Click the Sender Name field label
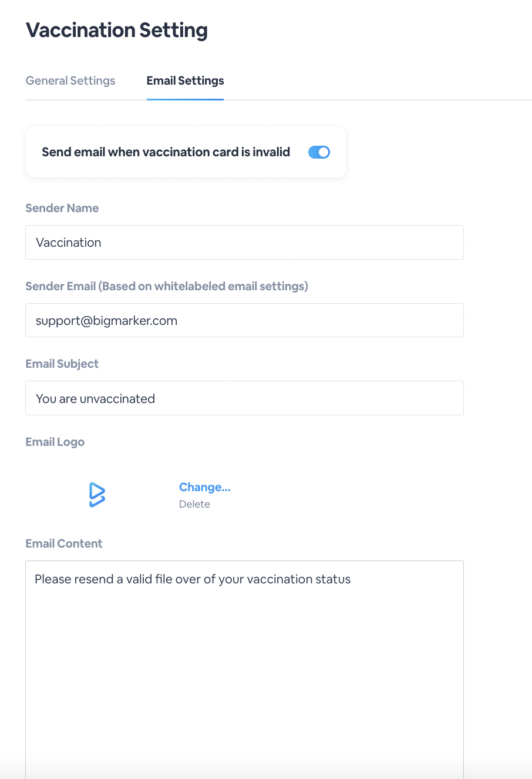The height and width of the screenshot is (779, 532). (x=62, y=208)
